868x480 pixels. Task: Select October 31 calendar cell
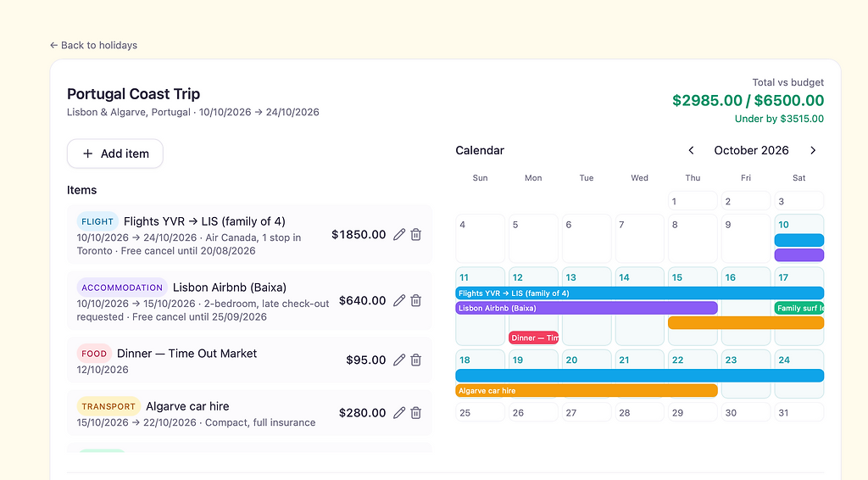click(799, 412)
